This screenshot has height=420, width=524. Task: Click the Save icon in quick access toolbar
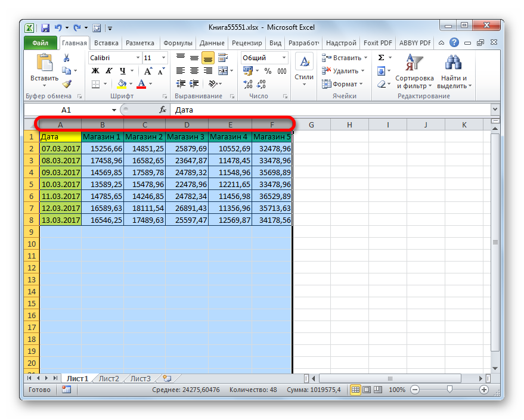(x=45, y=28)
